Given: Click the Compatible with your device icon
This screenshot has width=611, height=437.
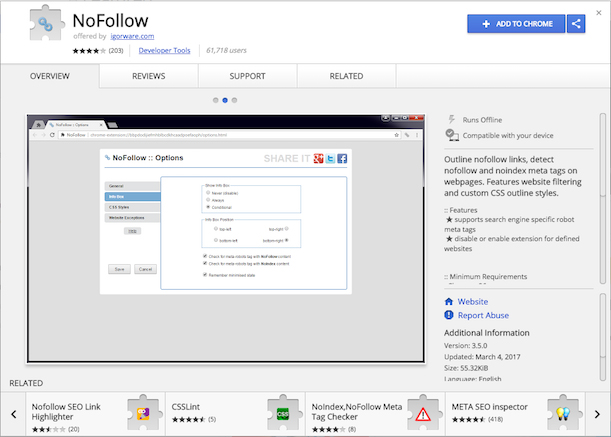Looking at the screenshot, I should point(452,135).
